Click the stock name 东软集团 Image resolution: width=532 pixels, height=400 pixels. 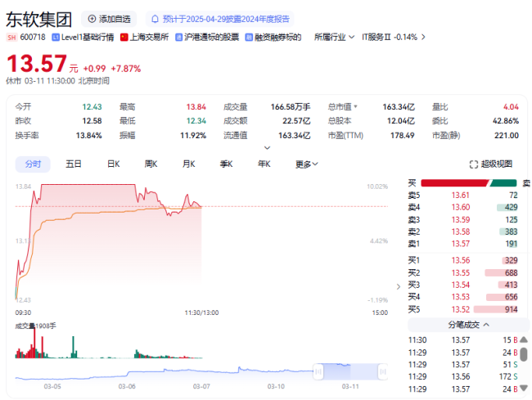click(39, 19)
